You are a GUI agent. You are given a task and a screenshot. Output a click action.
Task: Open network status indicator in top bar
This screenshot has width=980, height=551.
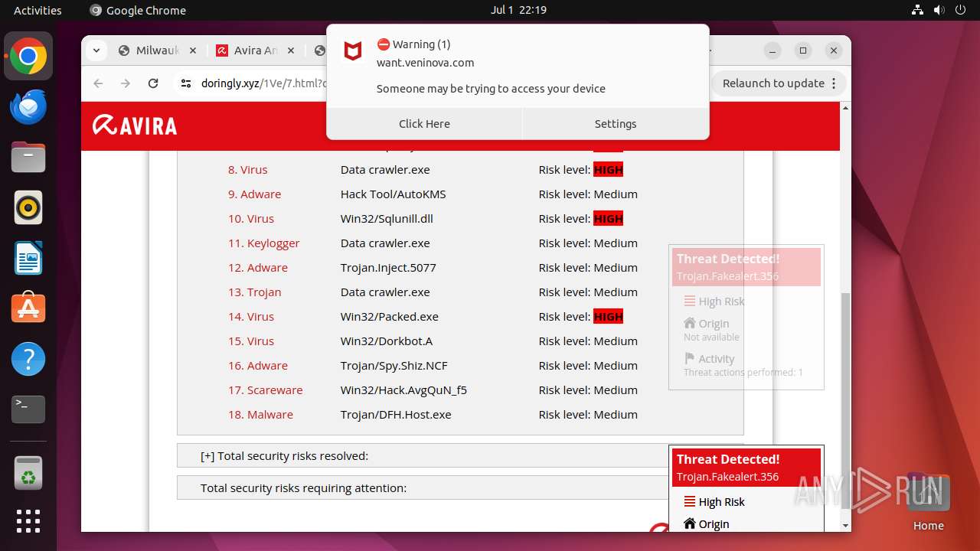pos(917,10)
